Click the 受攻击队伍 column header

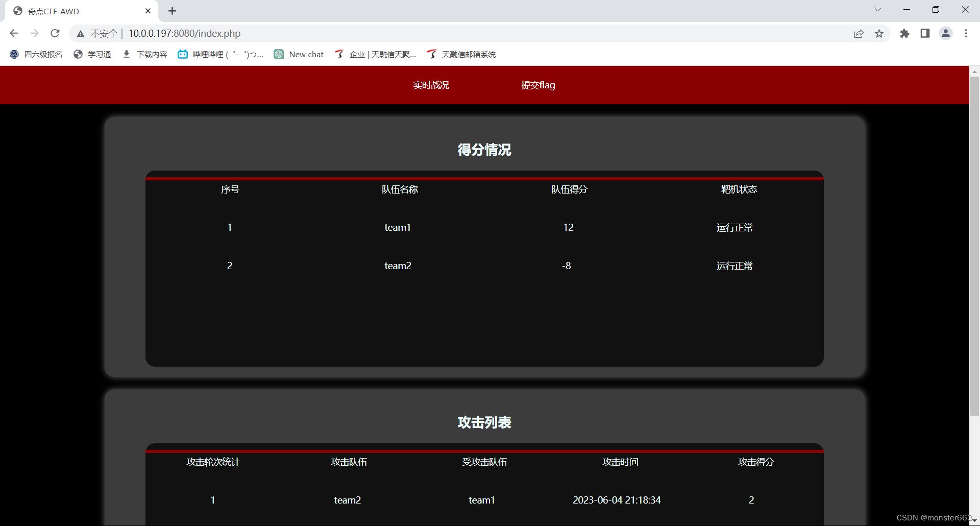(x=484, y=462)
